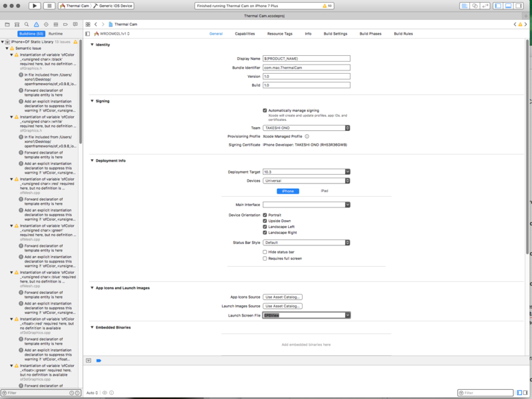Collapse iPhone+OF Static Library issues
This screenshot has height=399, width=532.
3,42
